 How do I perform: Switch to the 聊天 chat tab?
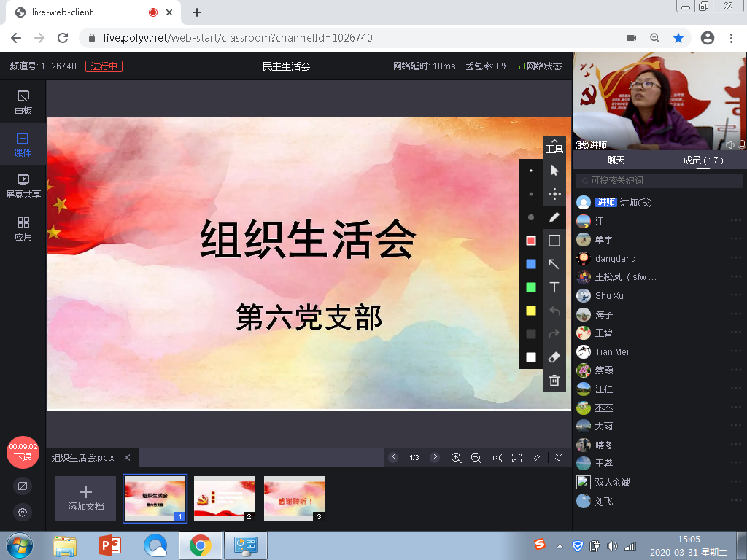616,160
